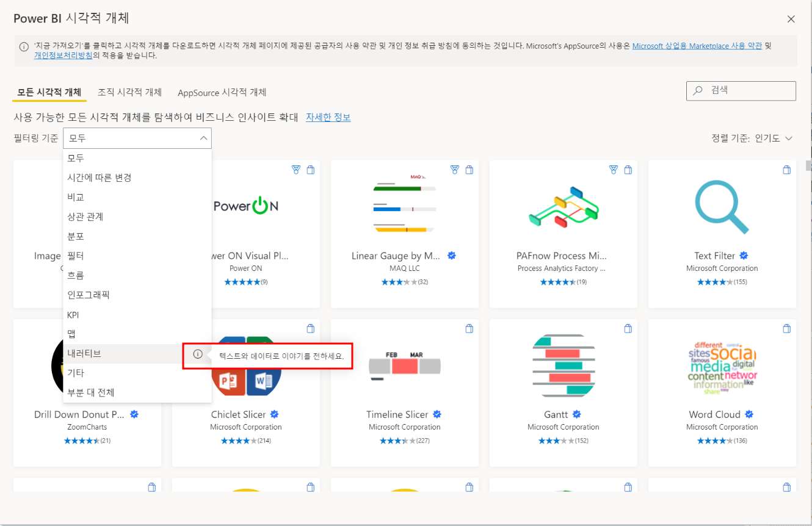Screen dimensions: 812x526
Task: Select the 흐름 category option
Action: point(137,275)
